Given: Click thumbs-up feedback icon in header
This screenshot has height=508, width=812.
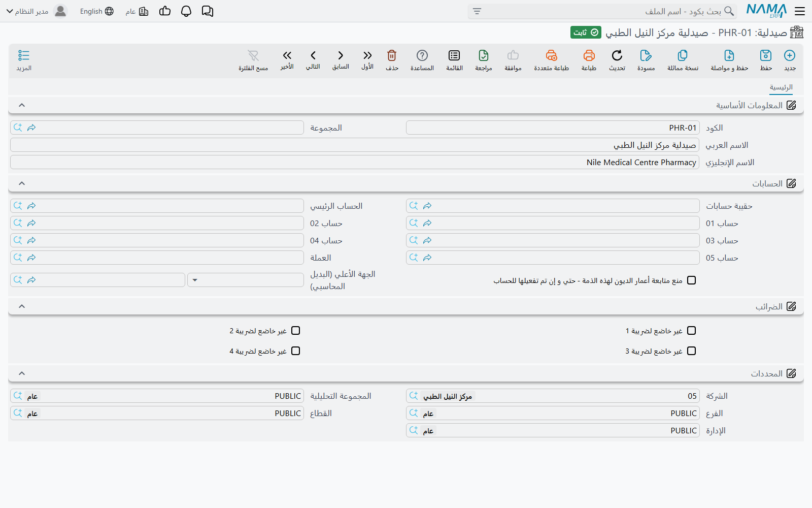Looking at the screenshot, I should (165, 11).
